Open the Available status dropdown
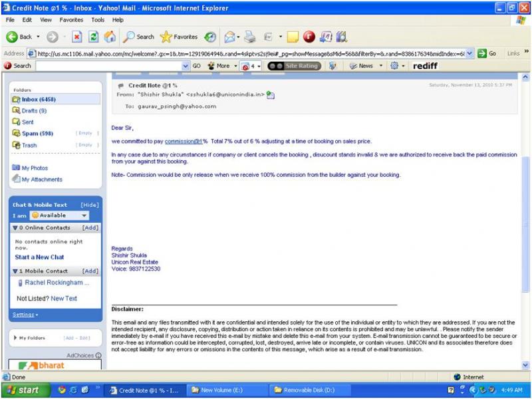 pos(59,215)
